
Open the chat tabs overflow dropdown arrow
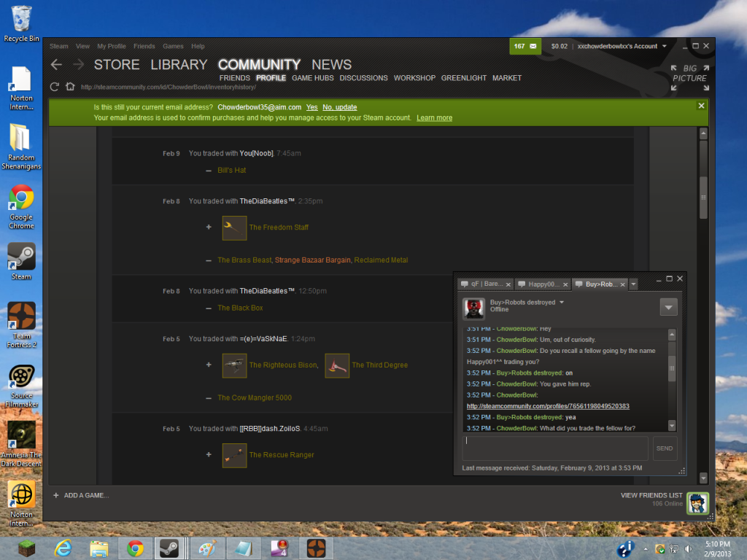click(633, 284)
